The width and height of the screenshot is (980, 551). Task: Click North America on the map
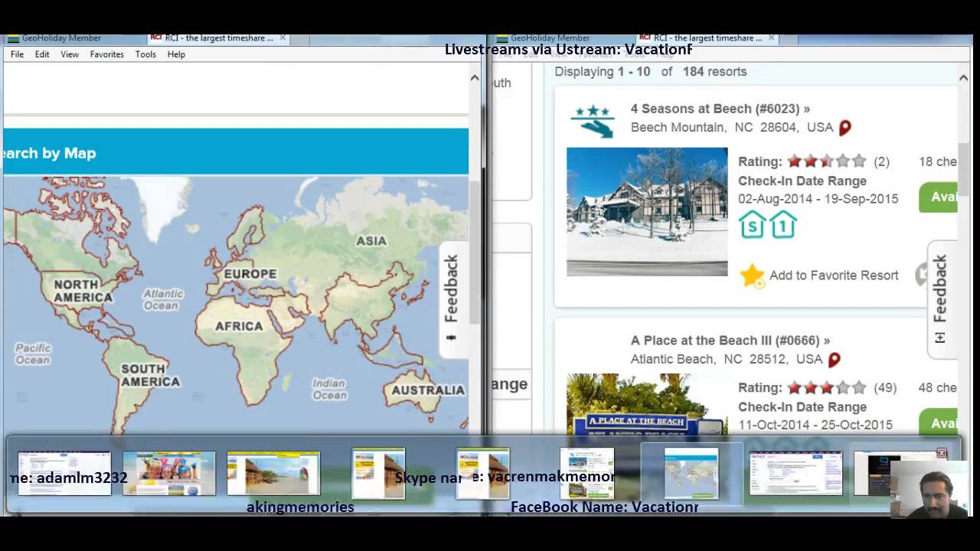[83, 291]
